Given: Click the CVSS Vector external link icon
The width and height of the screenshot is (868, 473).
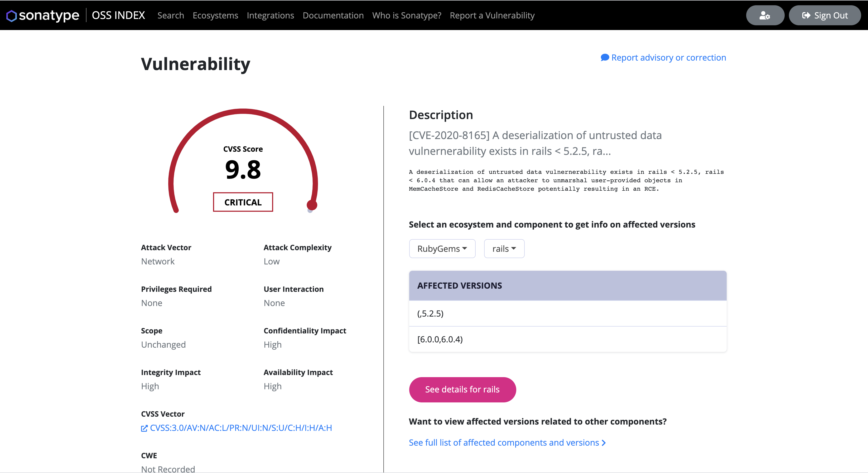Looking at the screenshot, I should point(144,428).
